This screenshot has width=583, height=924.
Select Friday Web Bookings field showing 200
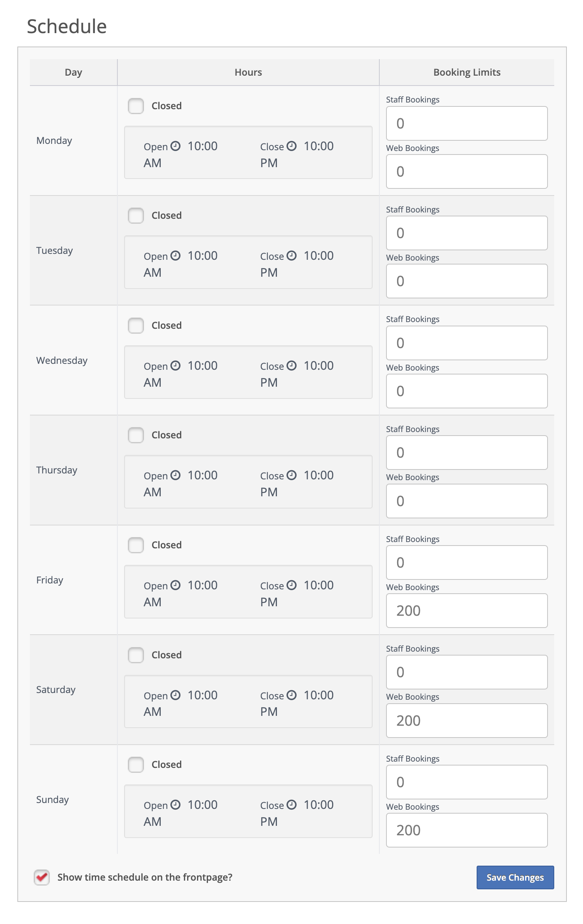[467, 611]
